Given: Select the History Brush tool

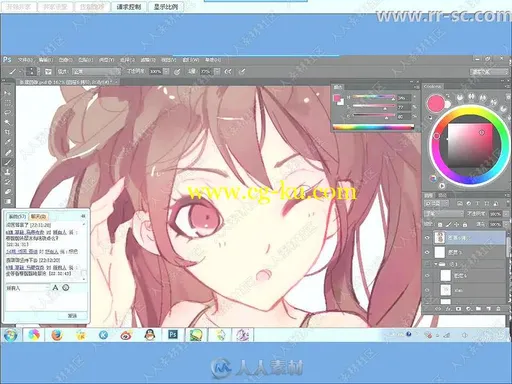Looking at the screenshot, I should coord(7,182).
